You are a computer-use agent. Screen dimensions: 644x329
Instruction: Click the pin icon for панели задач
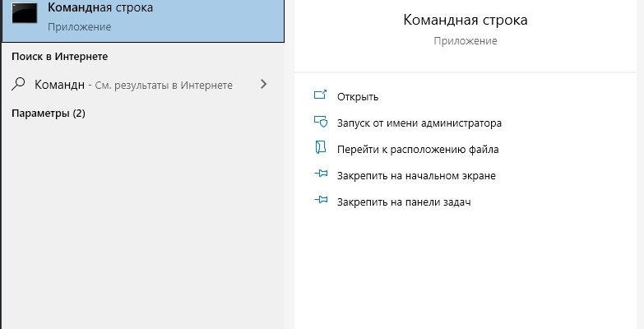coord(321,200)
